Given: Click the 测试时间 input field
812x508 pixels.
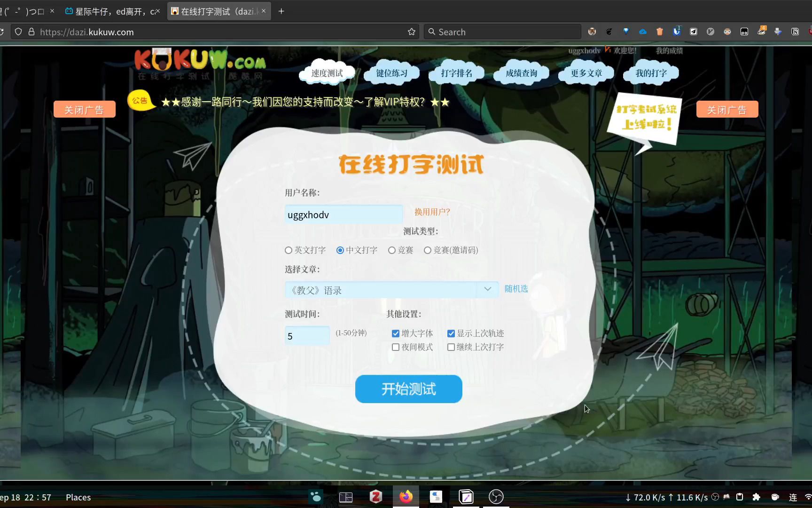Looking at the screenshot, I should pyautogui.click(x=307, y=336).
